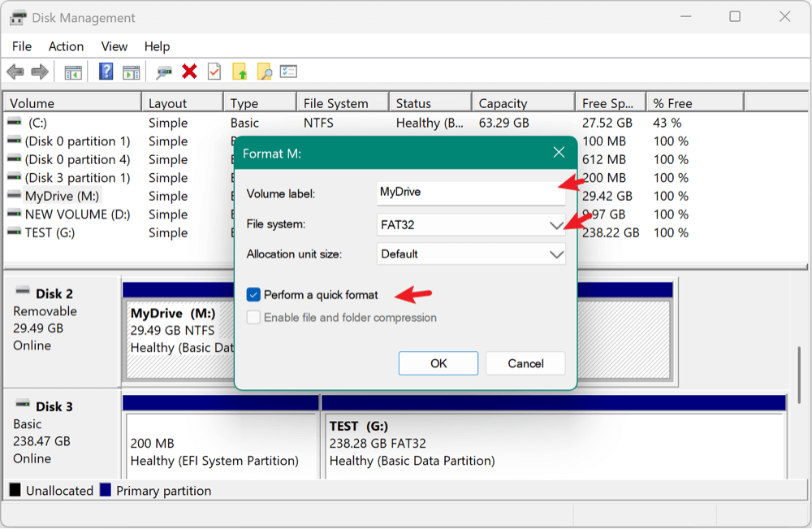Screen dimensions: 812x529
Task: Open the View menu
Action: pos(114,46)
